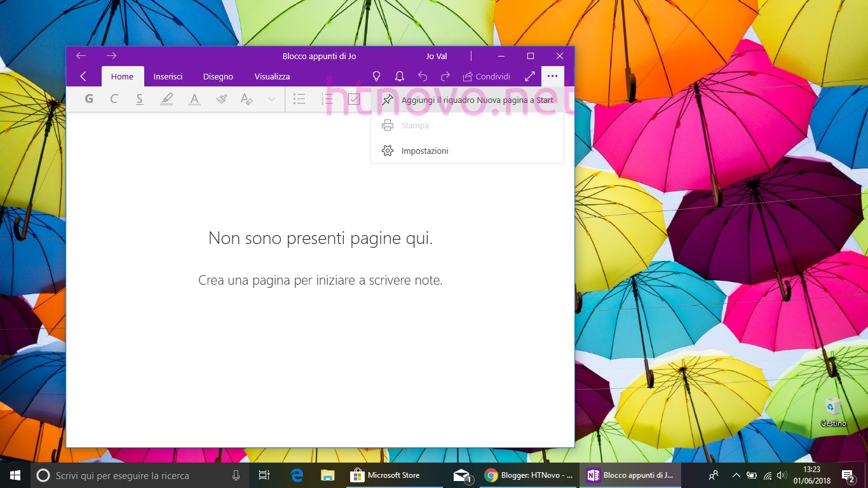This screenshot has width=868, height=488.
Task: Toggle the to-do checkbox tag
Action: point(353,99)
